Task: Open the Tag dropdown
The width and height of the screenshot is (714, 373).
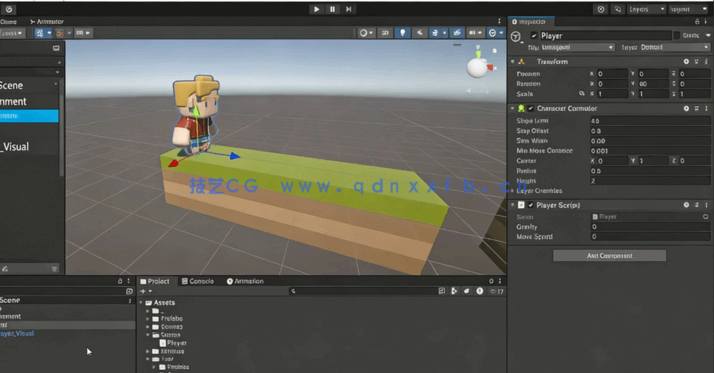Action: click(577, 47)
